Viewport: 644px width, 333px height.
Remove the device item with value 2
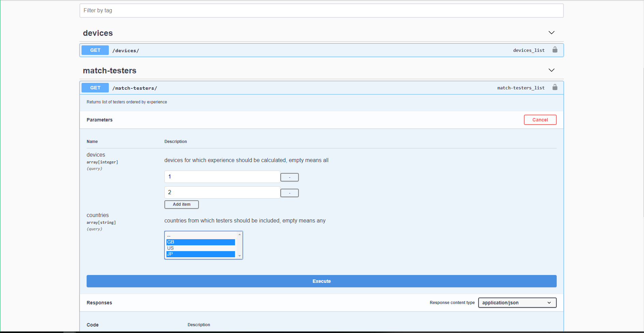(289, 193)
